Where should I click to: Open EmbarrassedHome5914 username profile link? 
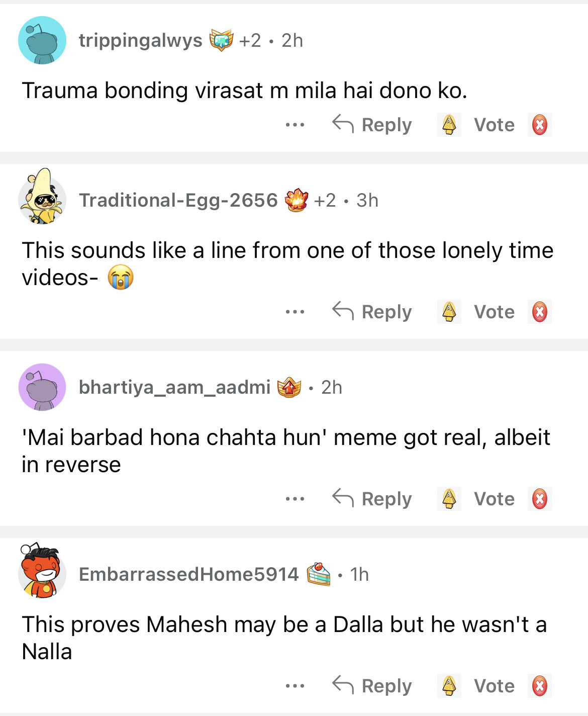coord(188,574)
